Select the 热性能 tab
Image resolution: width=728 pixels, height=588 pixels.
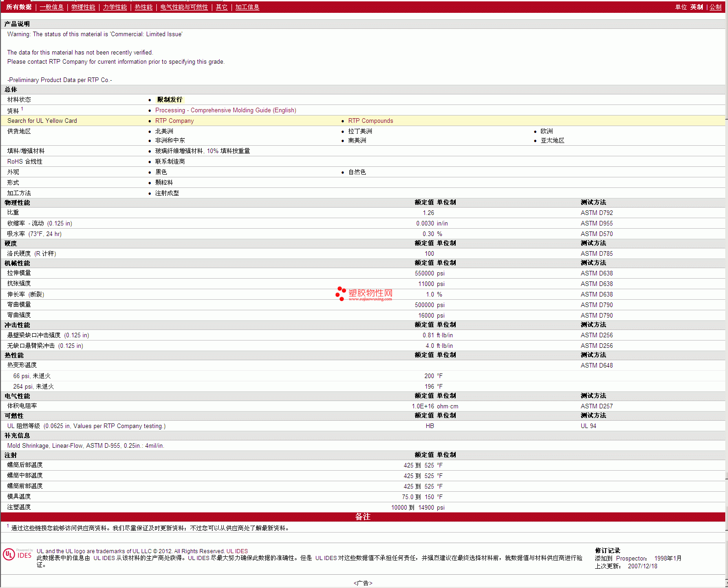click(x=143, y=7)
